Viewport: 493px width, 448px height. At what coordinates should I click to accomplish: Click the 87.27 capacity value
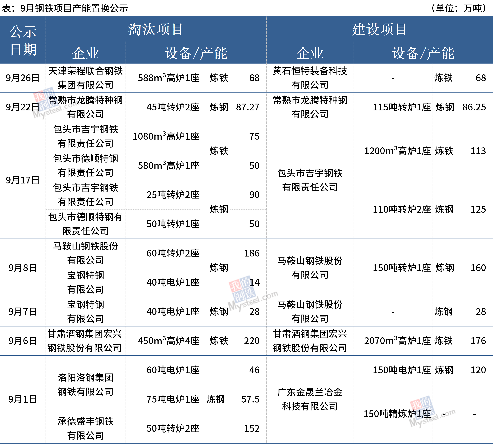coord(247,107)
